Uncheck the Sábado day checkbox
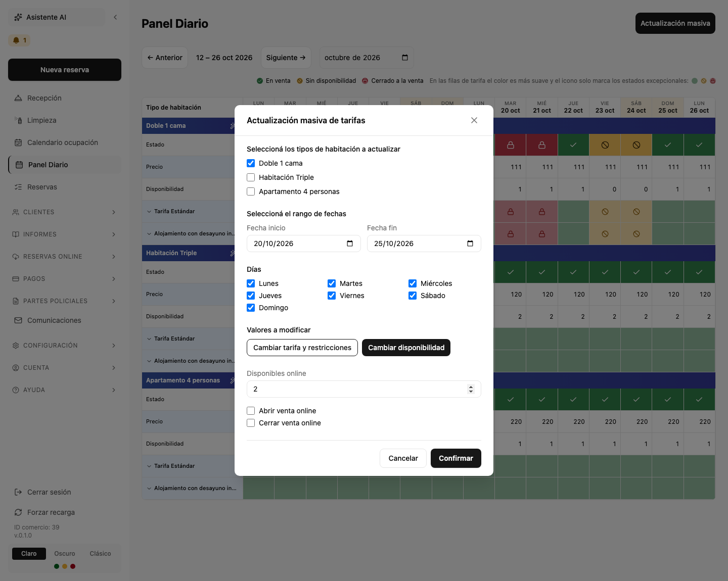Viewport: 728px width, 581px height. coord(413,296)
